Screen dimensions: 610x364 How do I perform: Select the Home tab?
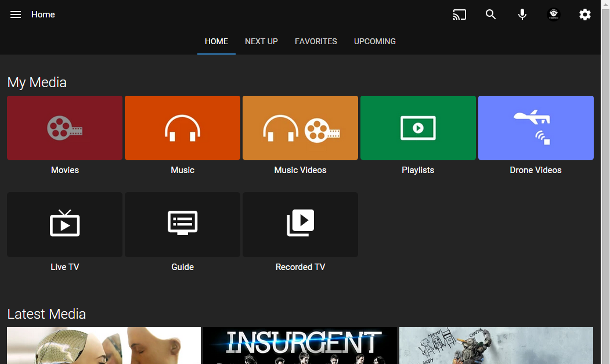216,41
